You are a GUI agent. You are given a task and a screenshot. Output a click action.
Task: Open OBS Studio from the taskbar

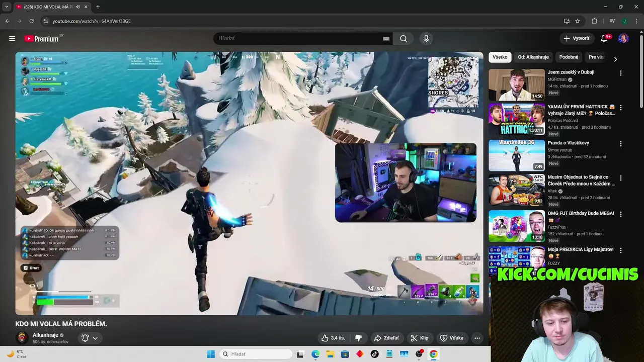click(419, 354)
